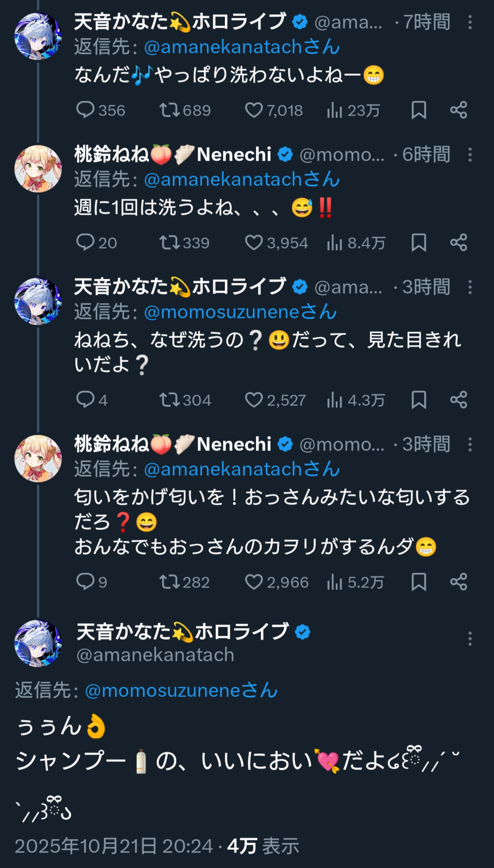Share the tweet with 8.4万 views

459,242
